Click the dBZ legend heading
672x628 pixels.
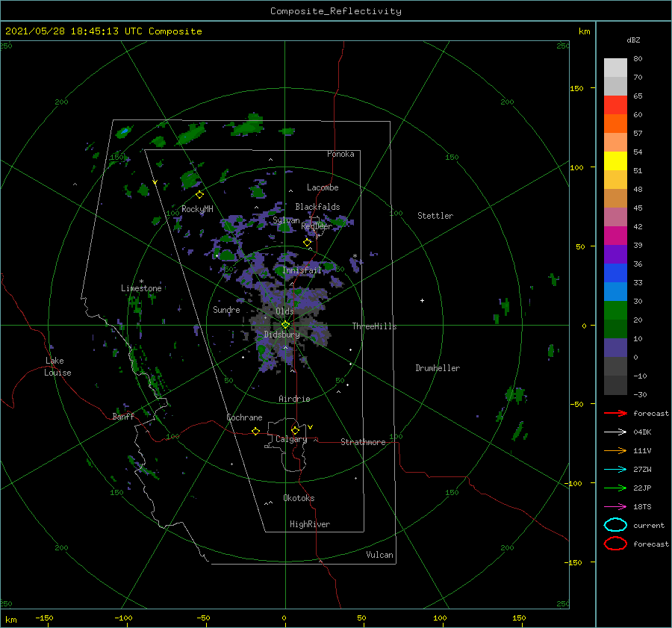(633, 40)
